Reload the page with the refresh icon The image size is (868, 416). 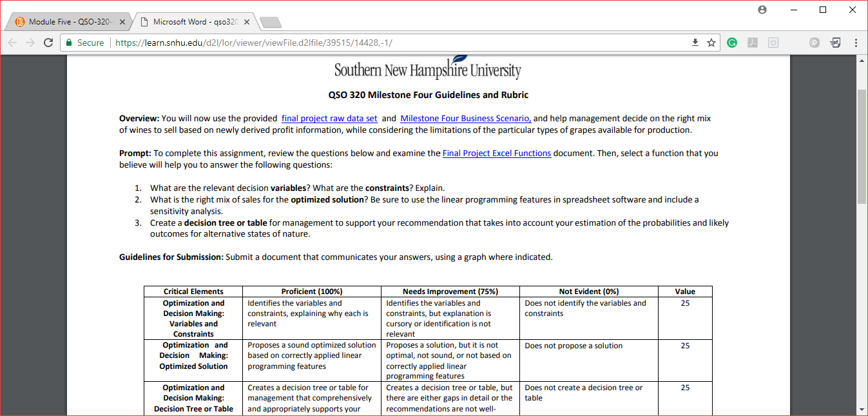48,43
